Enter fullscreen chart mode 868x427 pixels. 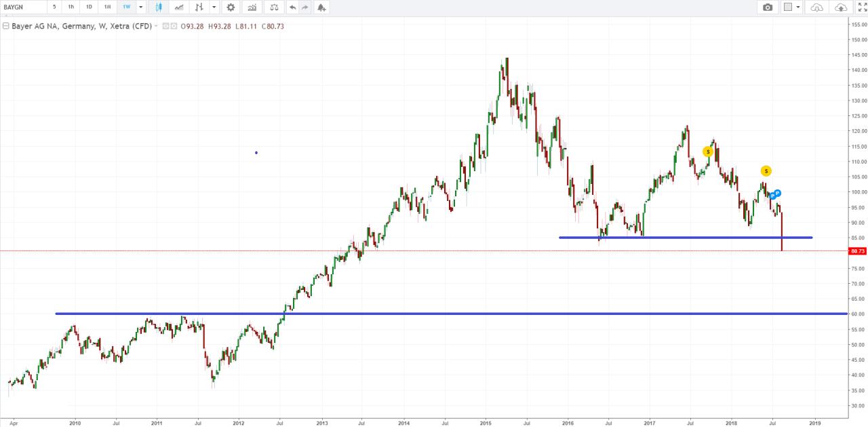(861, 7)
